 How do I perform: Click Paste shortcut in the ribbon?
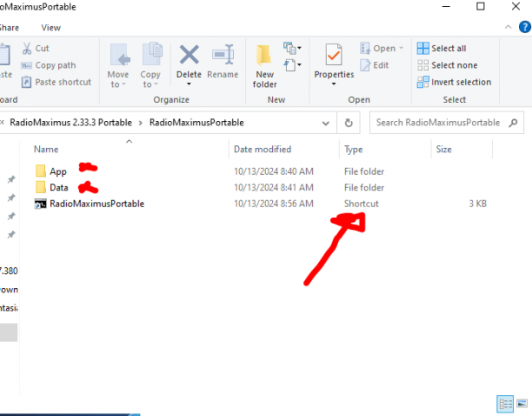pos(57,82)
